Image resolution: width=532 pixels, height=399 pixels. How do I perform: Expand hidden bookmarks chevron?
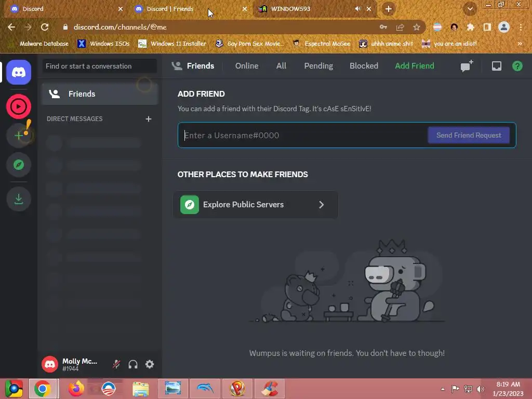click(520, 44)
